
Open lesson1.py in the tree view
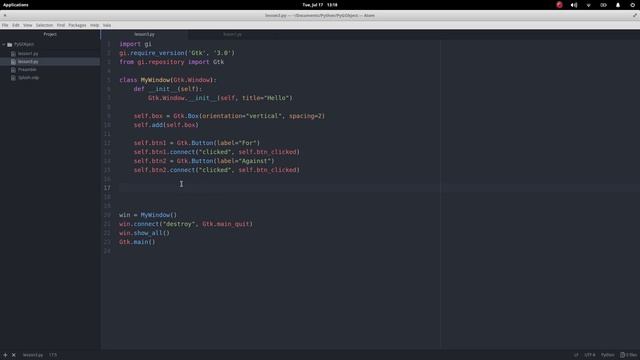(28, 54)
